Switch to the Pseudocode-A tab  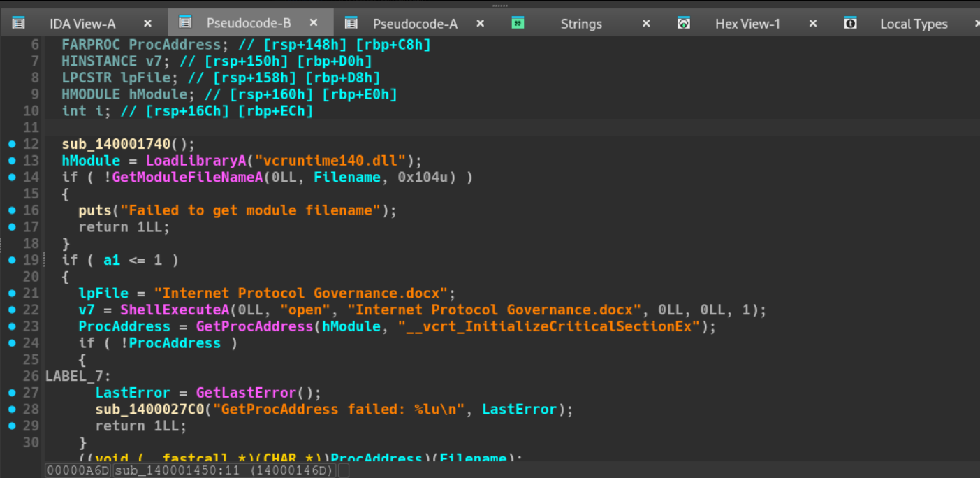[x=415, y=24]
